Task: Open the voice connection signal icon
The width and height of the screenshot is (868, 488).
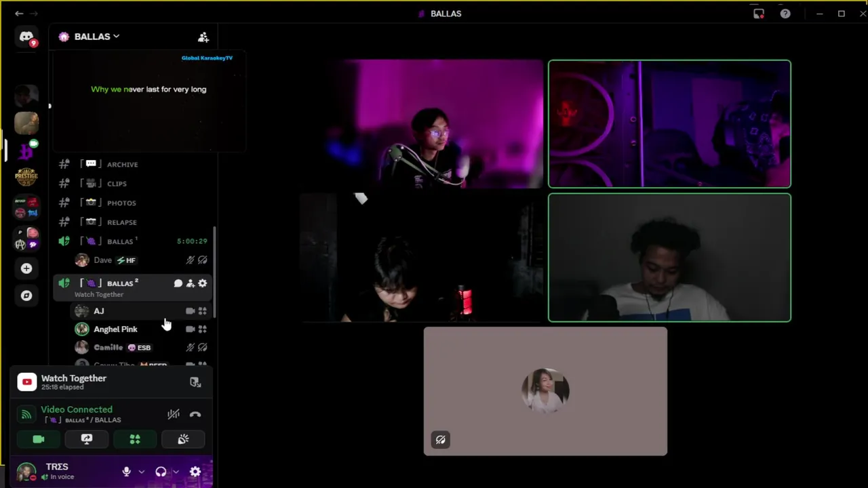Action: click(26, 414)
